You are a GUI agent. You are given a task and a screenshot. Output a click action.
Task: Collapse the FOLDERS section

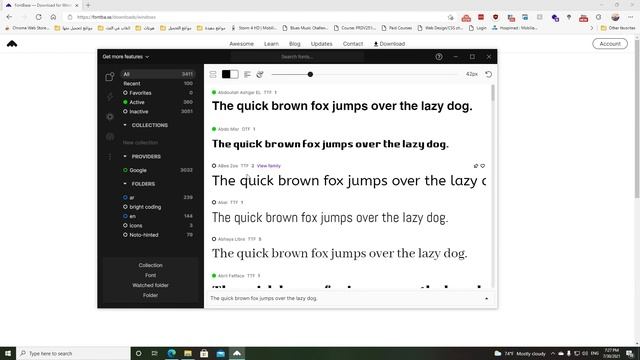[125, 184]
